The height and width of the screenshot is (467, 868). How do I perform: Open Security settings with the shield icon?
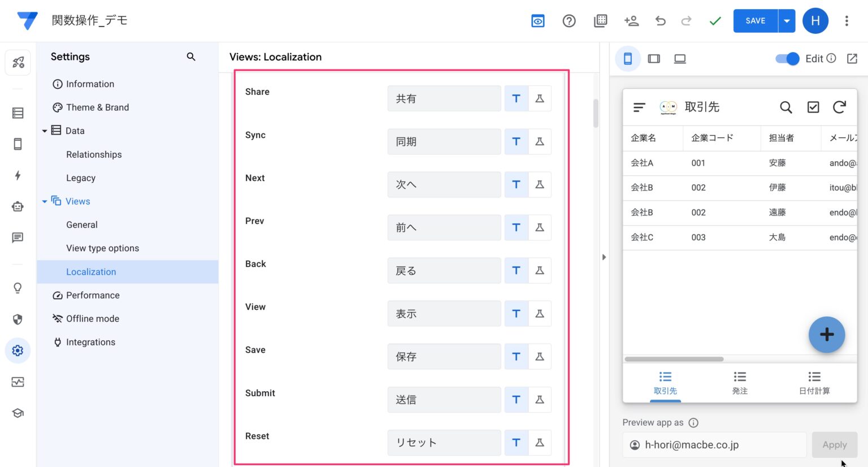click(x=18, y=319)
